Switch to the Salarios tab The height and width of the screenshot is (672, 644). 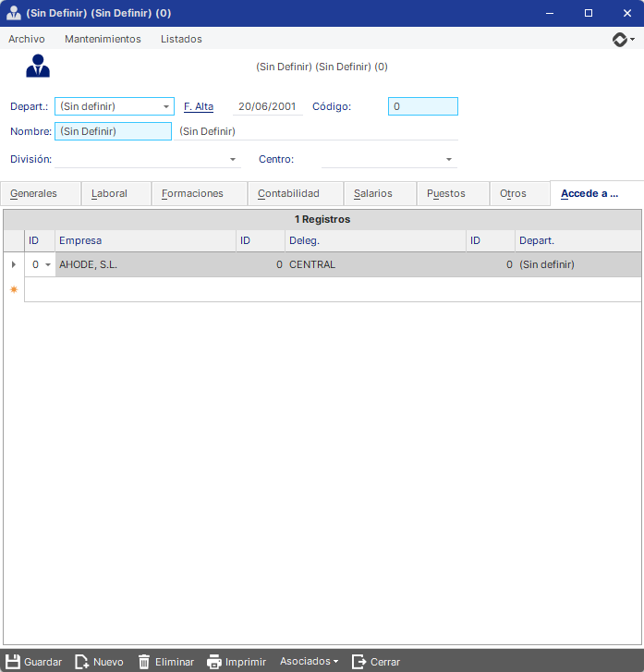380,193
